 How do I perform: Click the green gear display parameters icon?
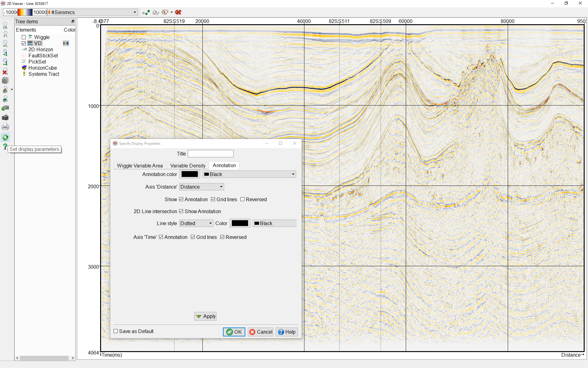click(x=5, y=137)
